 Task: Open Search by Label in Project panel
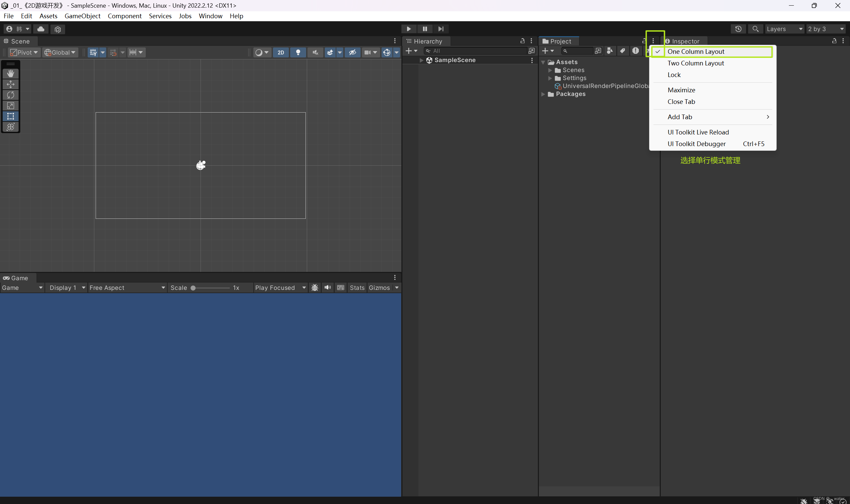coord(623,50)
